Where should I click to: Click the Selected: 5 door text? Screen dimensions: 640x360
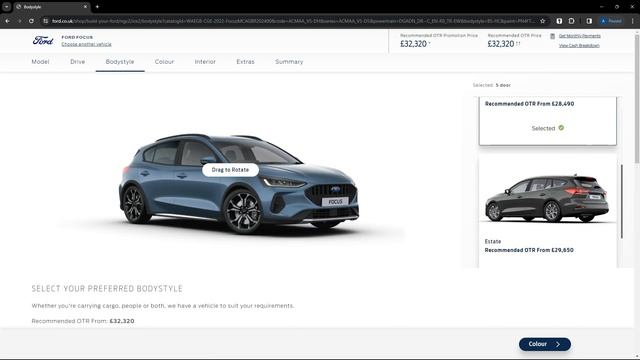tap(491, 85)
